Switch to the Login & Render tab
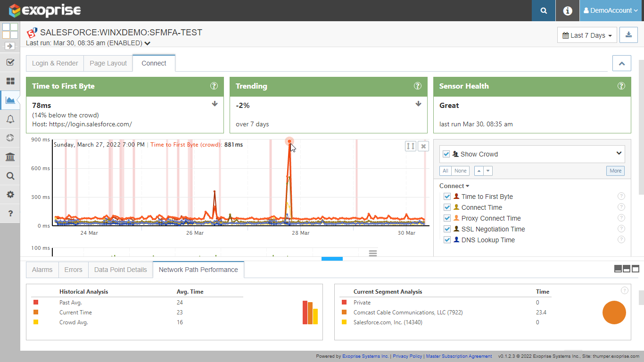This screenshot has width=644, height=362. click(x=55, y=63)
